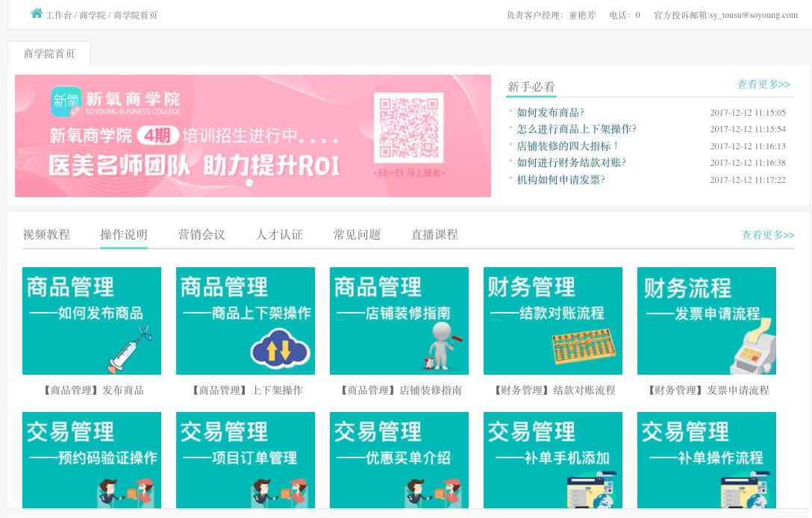Open the 预约码验证操作 tutorial card
Screen dimensions: 812x518
[x=92, y=460]
